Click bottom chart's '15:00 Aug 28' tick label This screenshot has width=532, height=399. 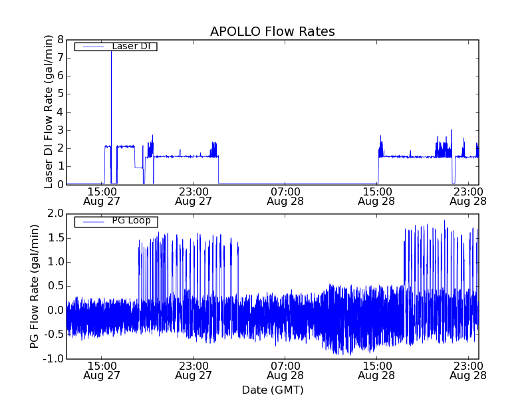pos(376,371)
